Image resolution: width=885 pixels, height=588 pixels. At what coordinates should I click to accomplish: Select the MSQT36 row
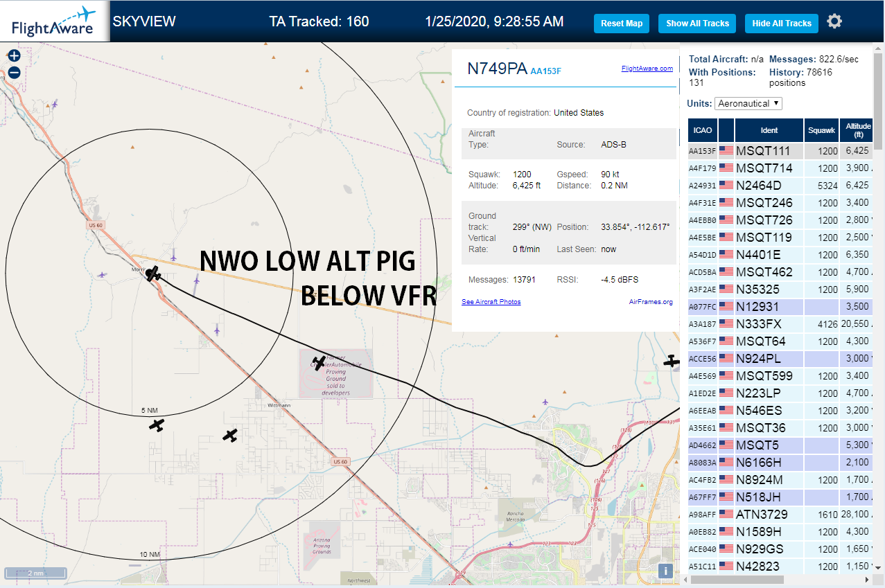[x=782, y=428]
